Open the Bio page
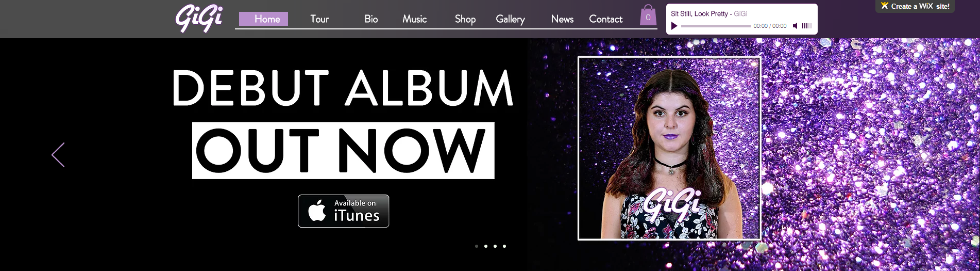Image resolution: width=980 pixels, height=271 pixels. (371, 19)
